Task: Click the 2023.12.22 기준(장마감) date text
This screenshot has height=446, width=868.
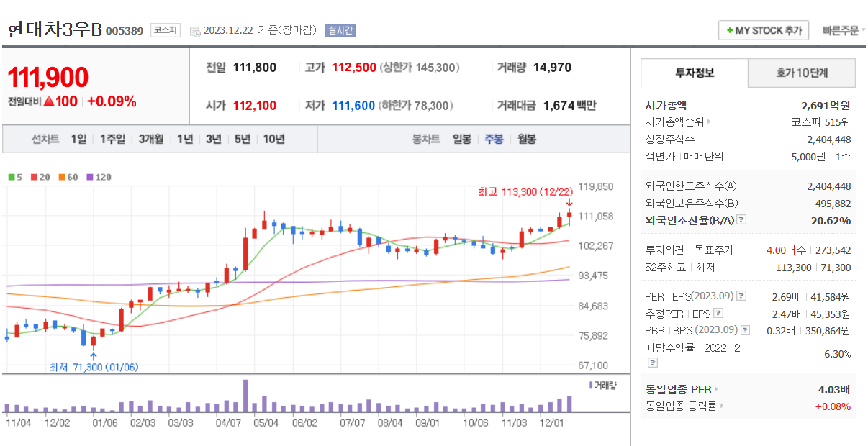Action: [261, 30]
